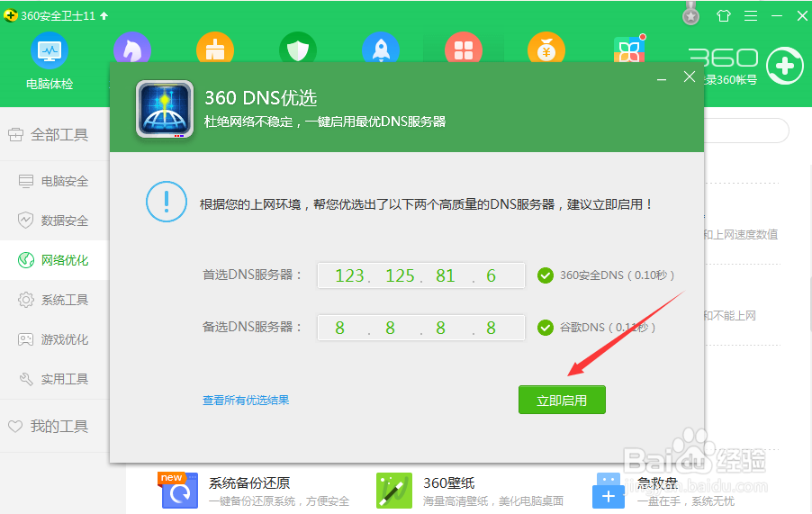Open the blue rocket speedup icon
The image size is (812, 514).
click(381, 48)
